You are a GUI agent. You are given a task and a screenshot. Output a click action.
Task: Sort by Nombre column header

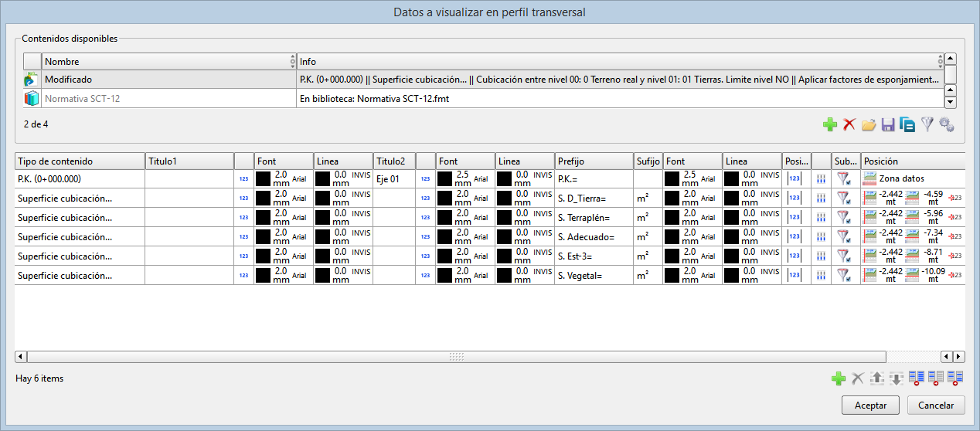pyautogui.click(x=168, y=61)
